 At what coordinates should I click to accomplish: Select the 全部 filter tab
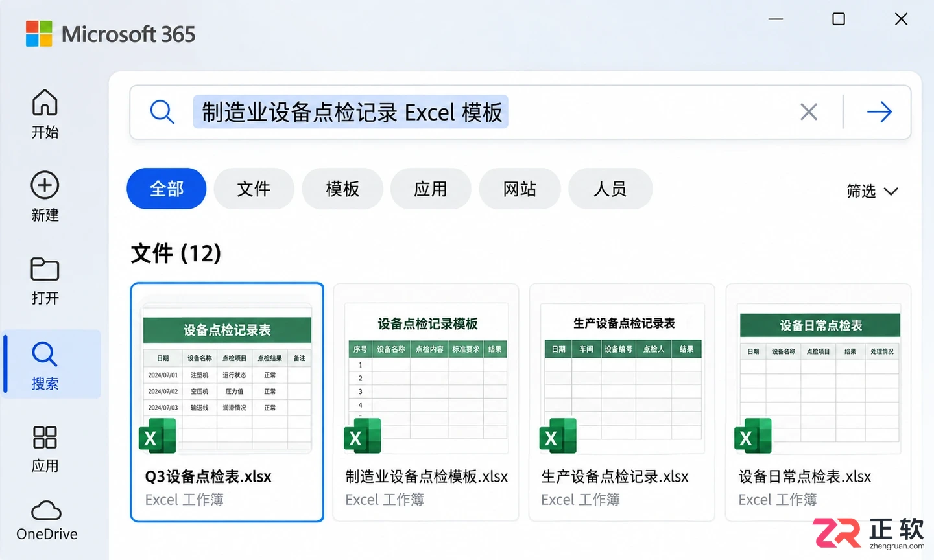click(x=167, y=189)
